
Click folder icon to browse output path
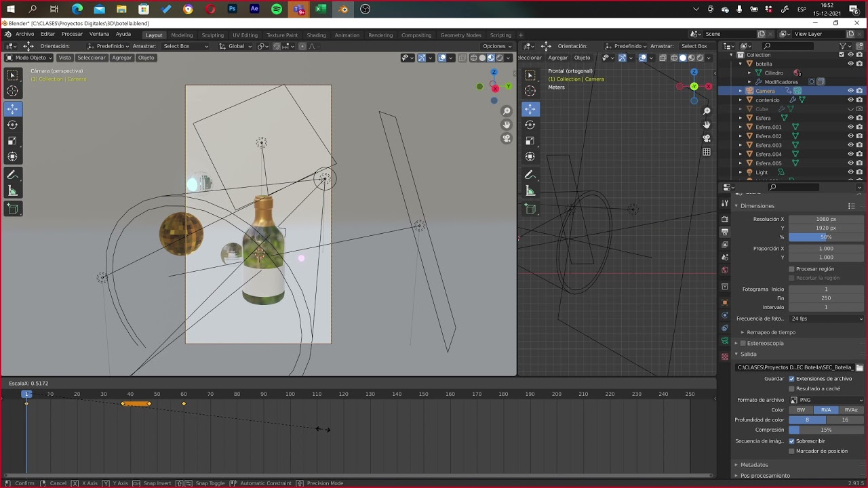pyautogui.click(x=860, y=367)
